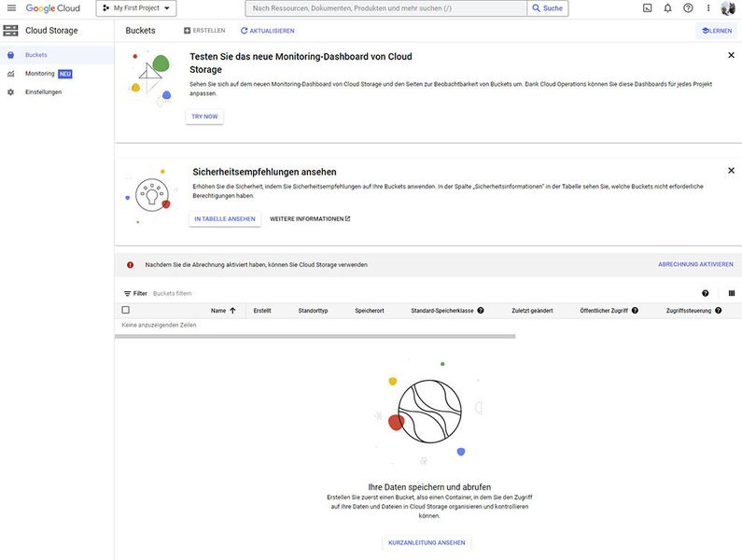
Task: Open the main navigation hamburger menu
Action: click(11, 8)
